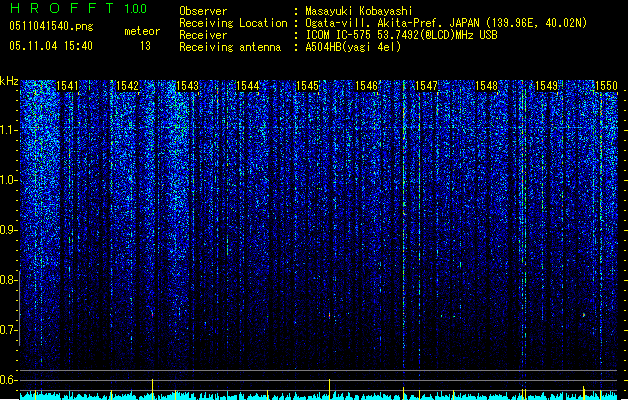Click the Receiving antenna label
The height and width of the screenshot is (400, 629).
point(230,47)
